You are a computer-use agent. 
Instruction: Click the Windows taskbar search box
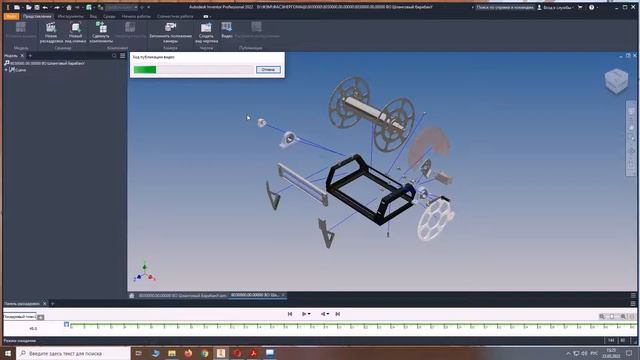[73, 353]
